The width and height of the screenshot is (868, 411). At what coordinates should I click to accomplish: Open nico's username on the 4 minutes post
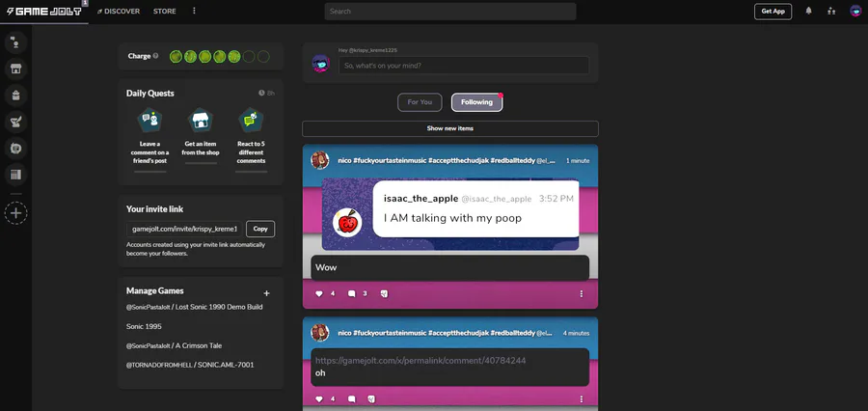click(436, 334)
